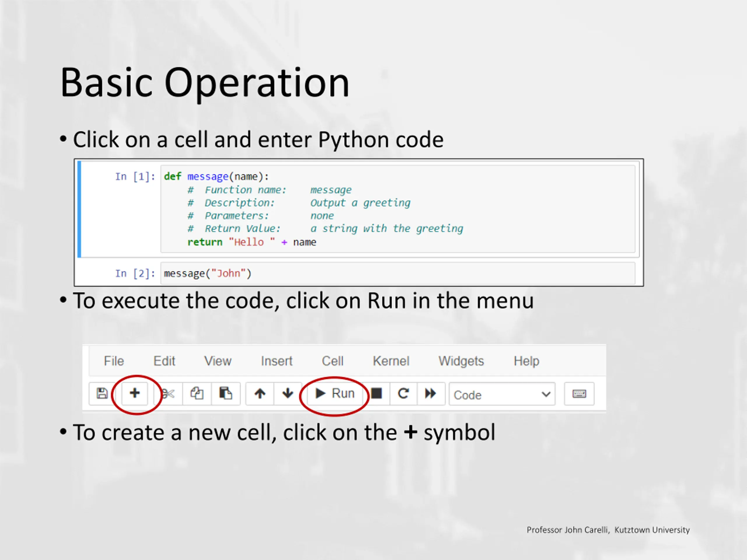Interrupt the kernel with the stop square

click(x=376, y=393)
